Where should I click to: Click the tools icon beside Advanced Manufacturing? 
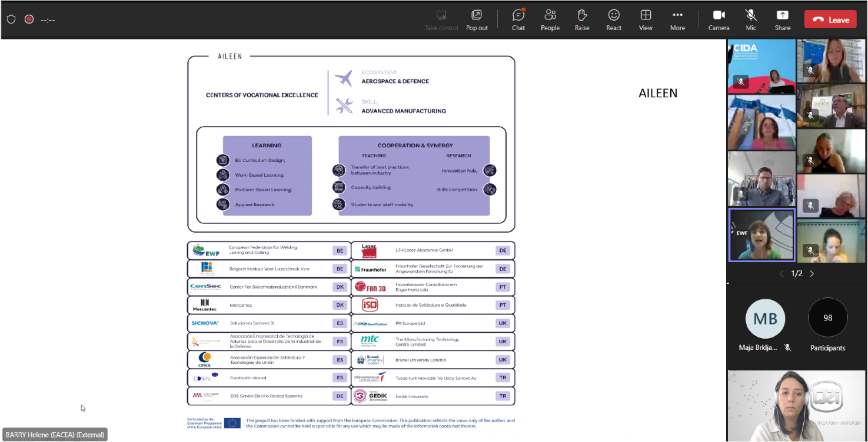(x=344, y=105)
